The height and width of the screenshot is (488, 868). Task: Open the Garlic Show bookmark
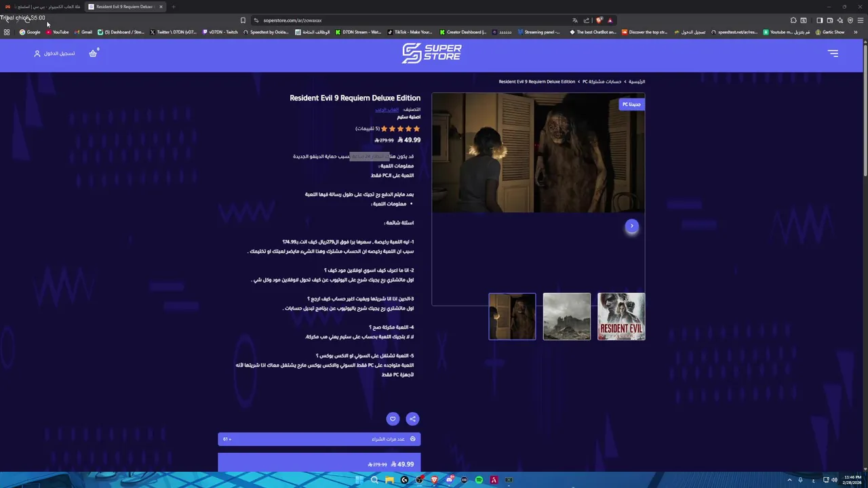pos(830,32)
